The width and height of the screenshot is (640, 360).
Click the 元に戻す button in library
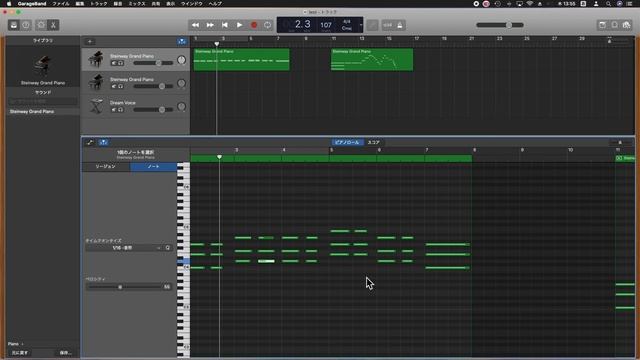pos(20,353)
